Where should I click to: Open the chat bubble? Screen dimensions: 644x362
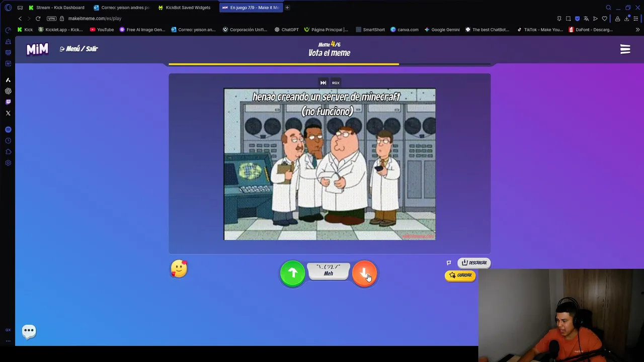29,331
